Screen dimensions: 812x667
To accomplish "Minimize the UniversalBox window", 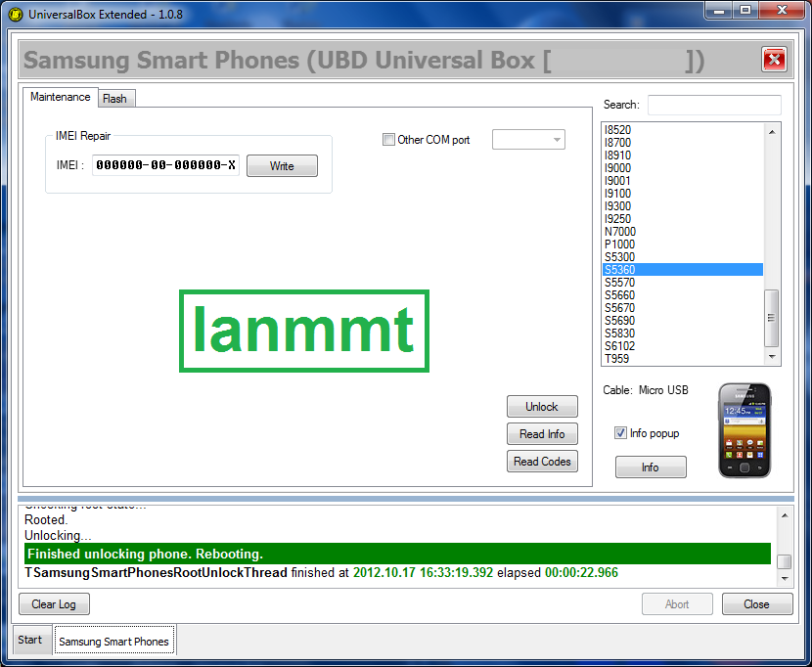I will [718, 11].
